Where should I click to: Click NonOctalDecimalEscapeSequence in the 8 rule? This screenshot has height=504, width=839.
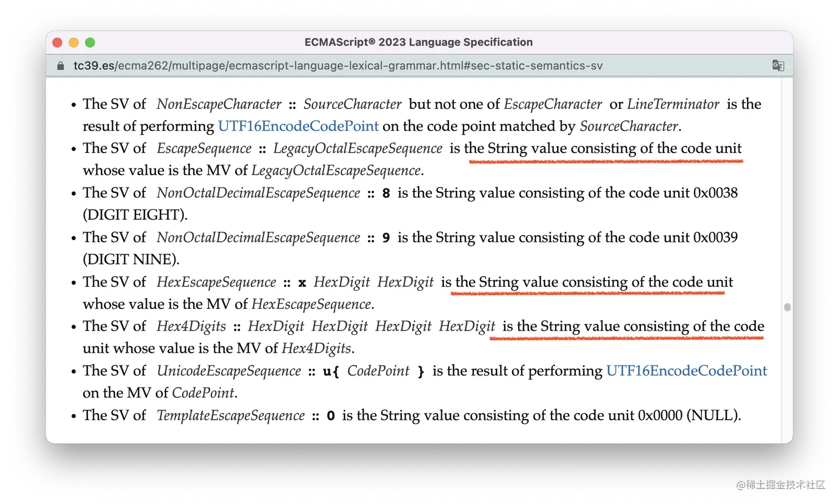[259, 193]
